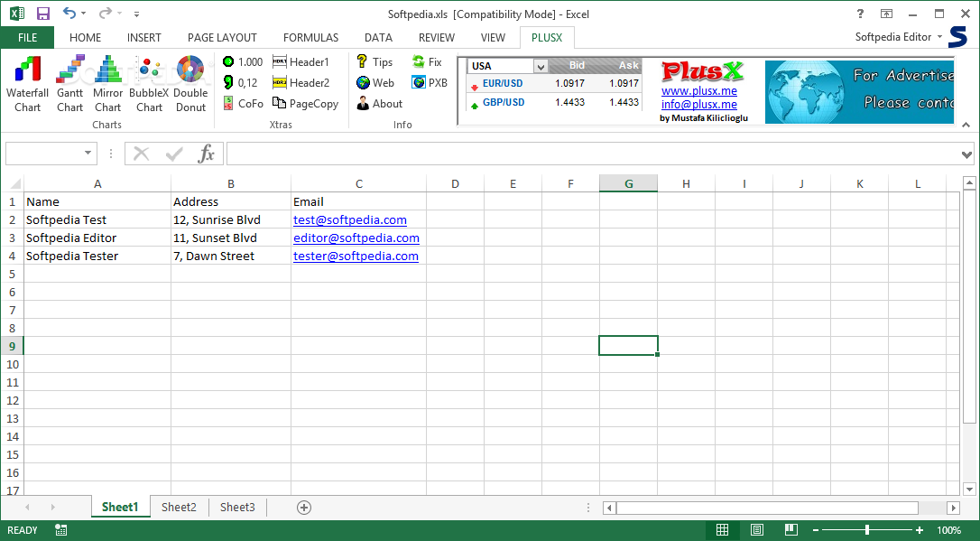
Task: Select the cell containing Softpedia Editor
Action: point(97,238)
